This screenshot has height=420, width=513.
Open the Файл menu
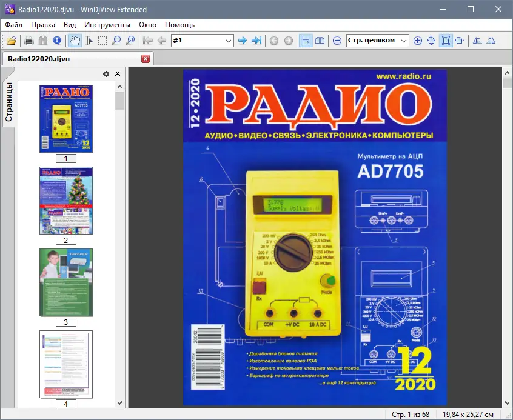[x=14, y=25]
